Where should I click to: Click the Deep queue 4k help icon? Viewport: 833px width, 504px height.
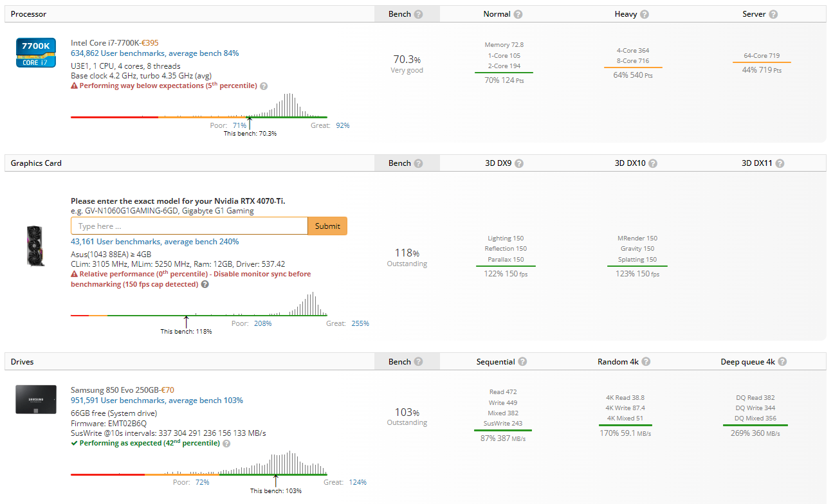pos(782,362)
